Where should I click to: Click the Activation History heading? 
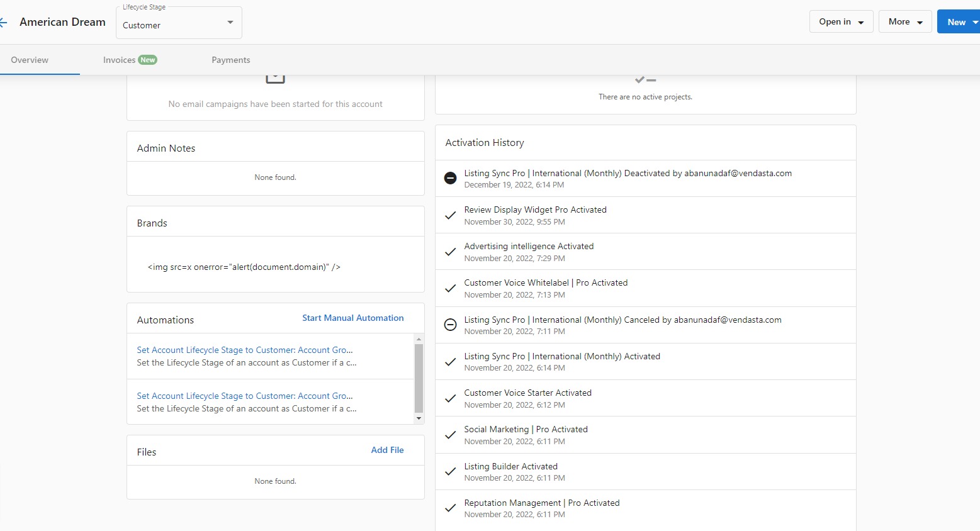[485, 143]
